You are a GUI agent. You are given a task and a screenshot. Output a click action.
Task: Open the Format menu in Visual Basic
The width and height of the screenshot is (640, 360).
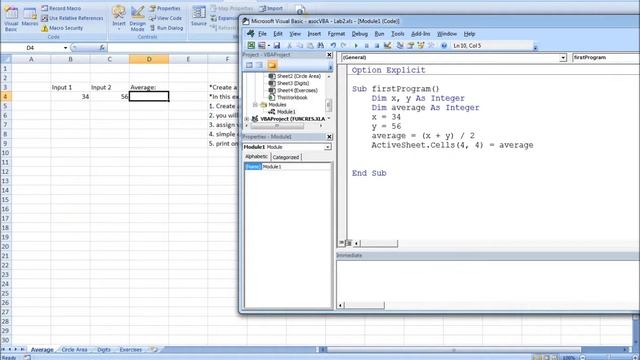click(x=336, y=34)
